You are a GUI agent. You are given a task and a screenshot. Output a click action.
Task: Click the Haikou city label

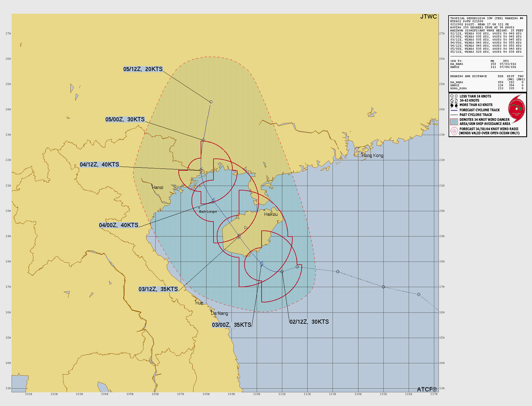point(271,214)
